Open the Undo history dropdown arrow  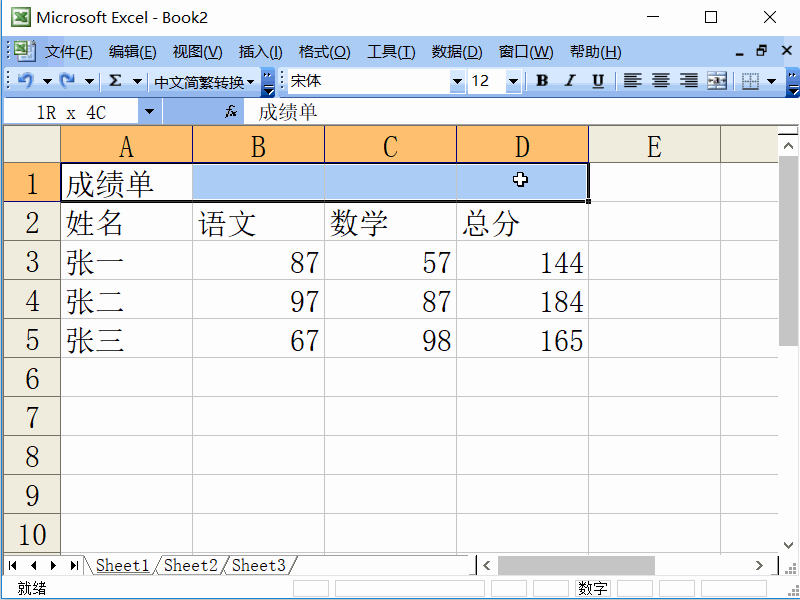(x=47, y=81)
